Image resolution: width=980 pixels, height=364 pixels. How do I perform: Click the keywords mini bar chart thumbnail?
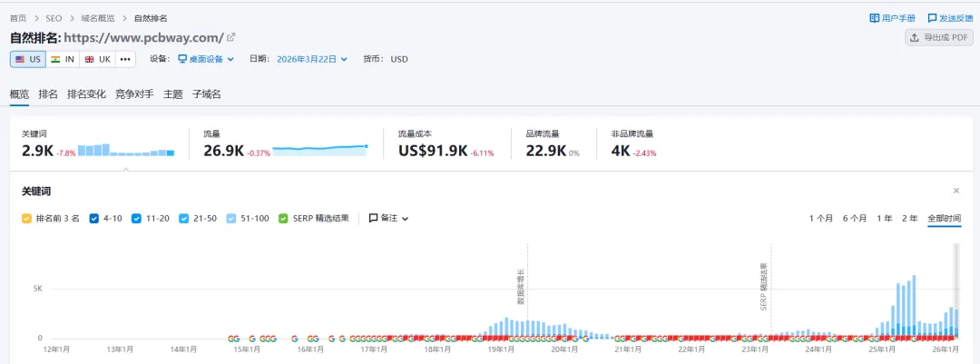(x=126, y=150)
